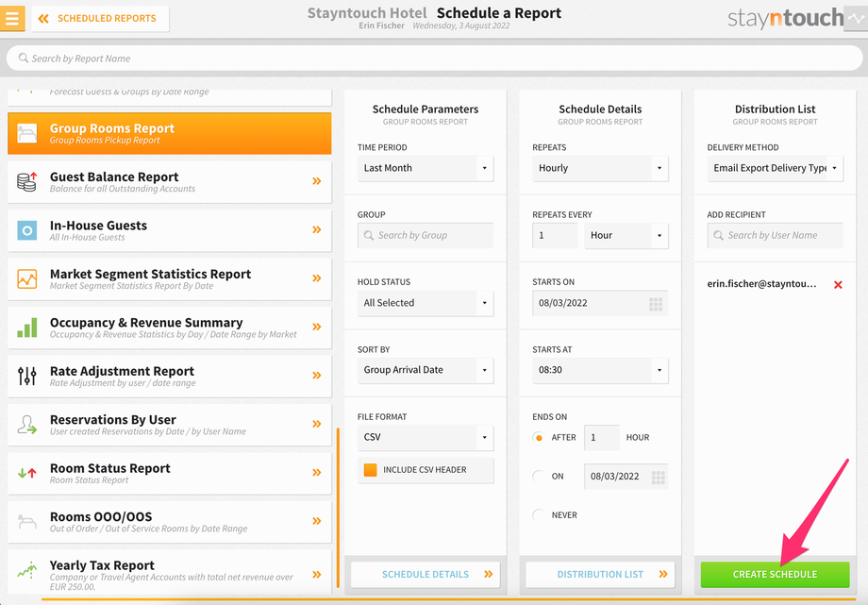Image resolution: width=868 pixels, height=605 pixels.
Task: Open Reservations By User chevron
Action: point(317,424)
